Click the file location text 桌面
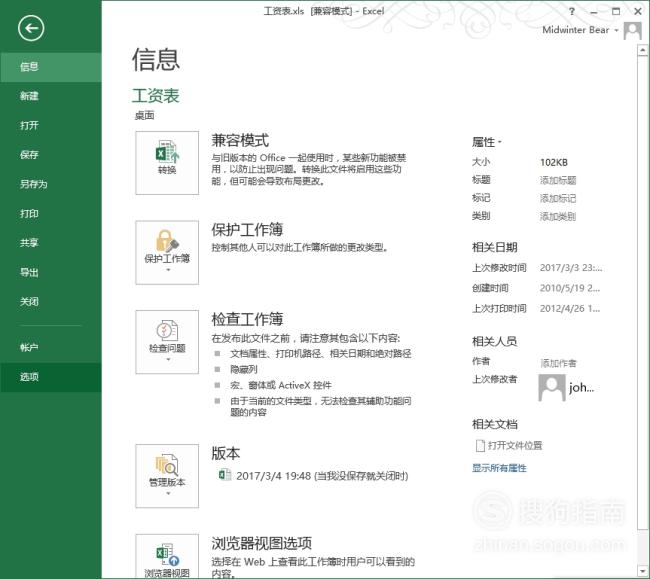Screen dimensions: 650x579 coord(144,116)
